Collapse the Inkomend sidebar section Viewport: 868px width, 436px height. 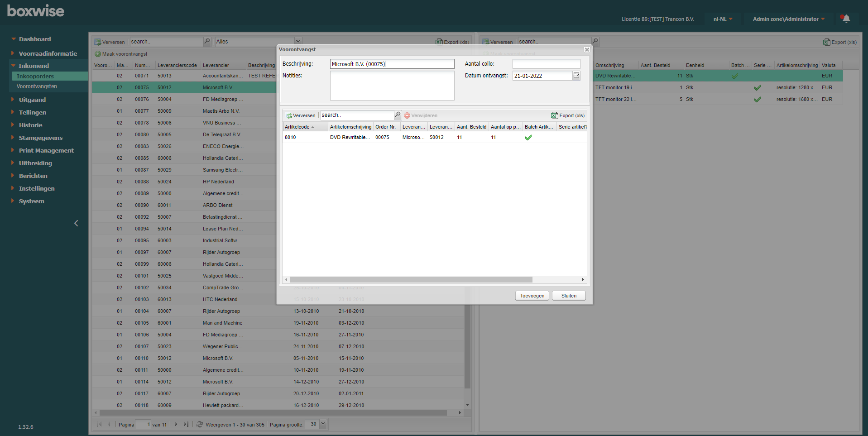point(34,66)
